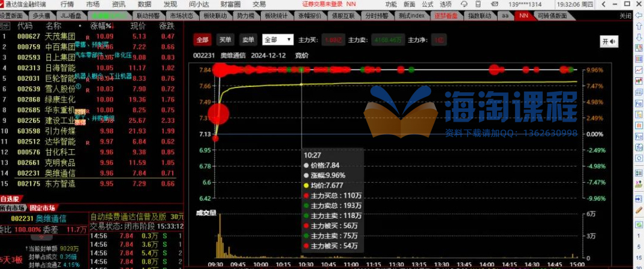
Task: Click the up arrow icon in right sidebar
Action: pyautogui.click(x=639, y=28)
